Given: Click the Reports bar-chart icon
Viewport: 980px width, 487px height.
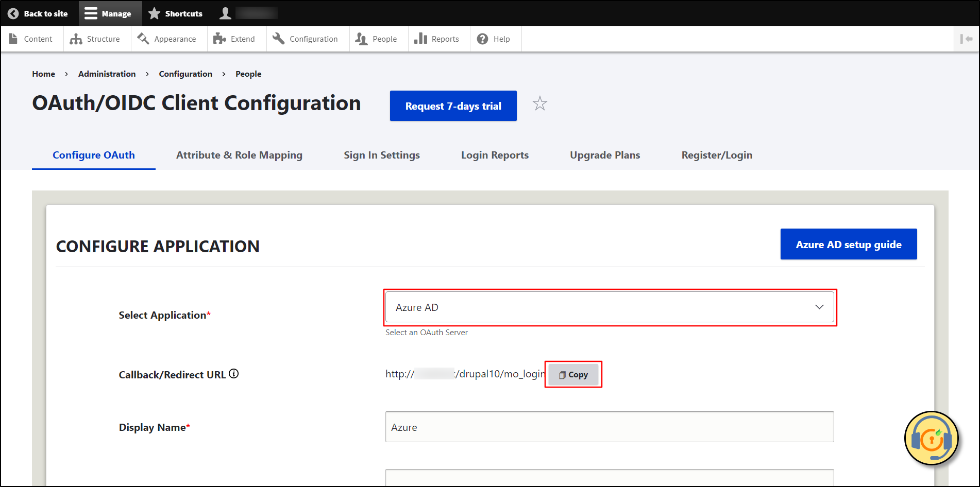Looking at the screenshot, I should click(420, 38).
